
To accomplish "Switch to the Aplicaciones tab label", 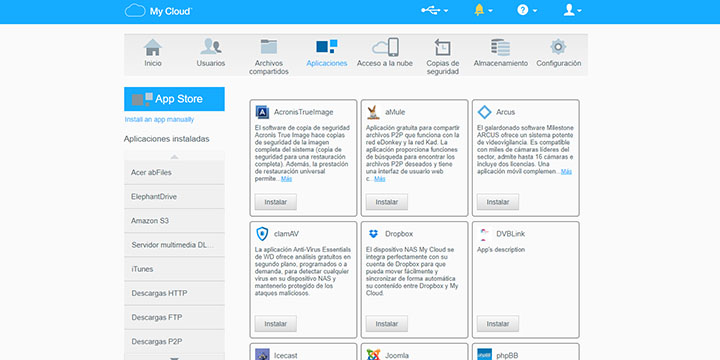I will click(326, 63).
